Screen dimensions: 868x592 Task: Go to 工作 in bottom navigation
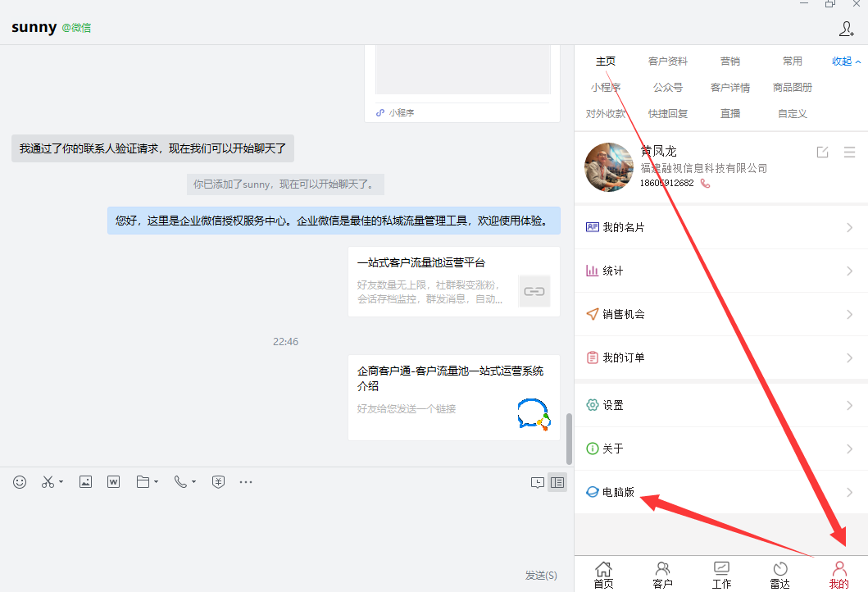721,576
